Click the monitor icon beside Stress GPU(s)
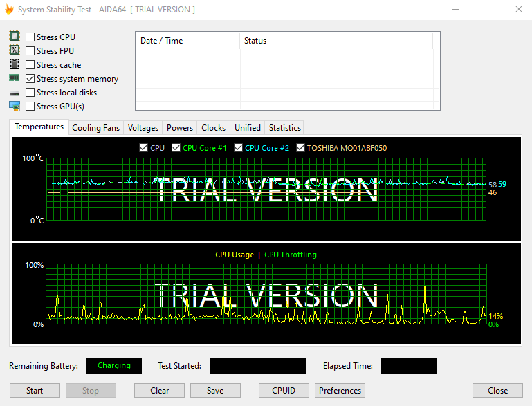 (x=15, y=106)
